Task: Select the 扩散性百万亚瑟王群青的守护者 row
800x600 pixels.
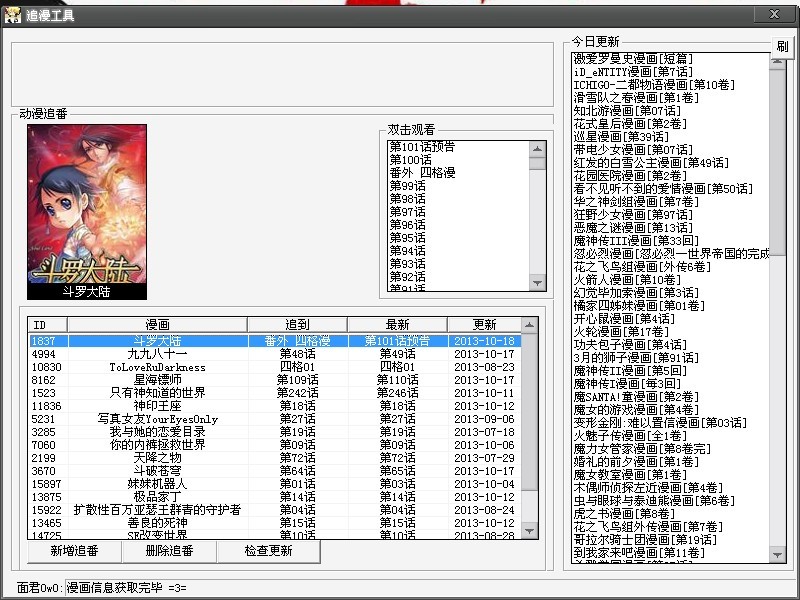Action: (275, 510)
